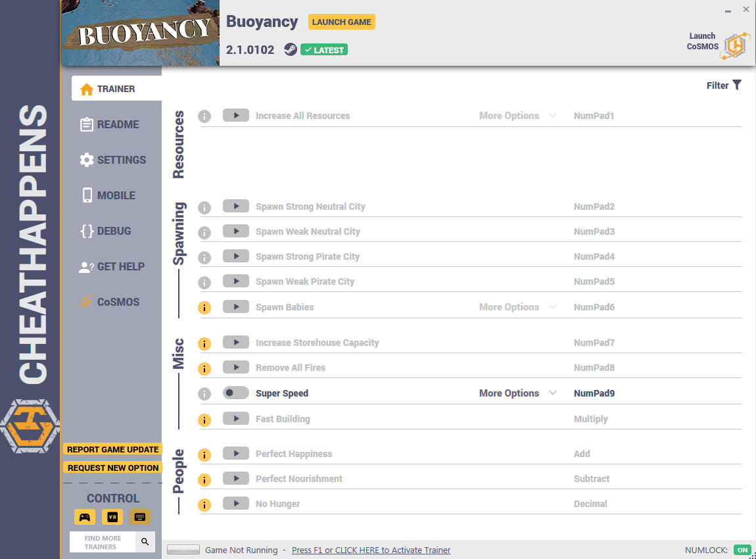Click the Steam platform icon beside version number
This screenshot has width=756, height=559.
click(x=291, y=50)
